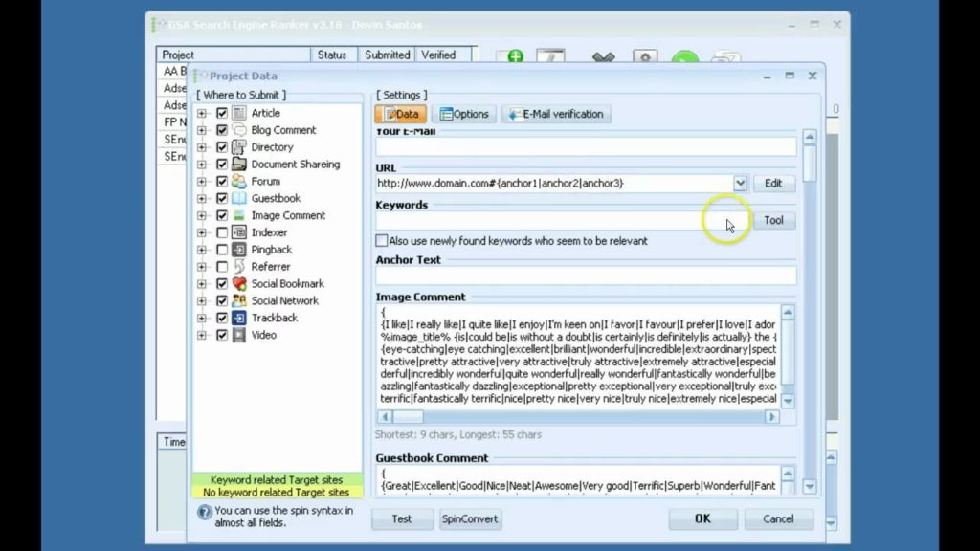Click the Your E-Mail input field
Image resolution: width=980 pixels, height=551 pixels.
pyautogui.click(x=586, y=146)
